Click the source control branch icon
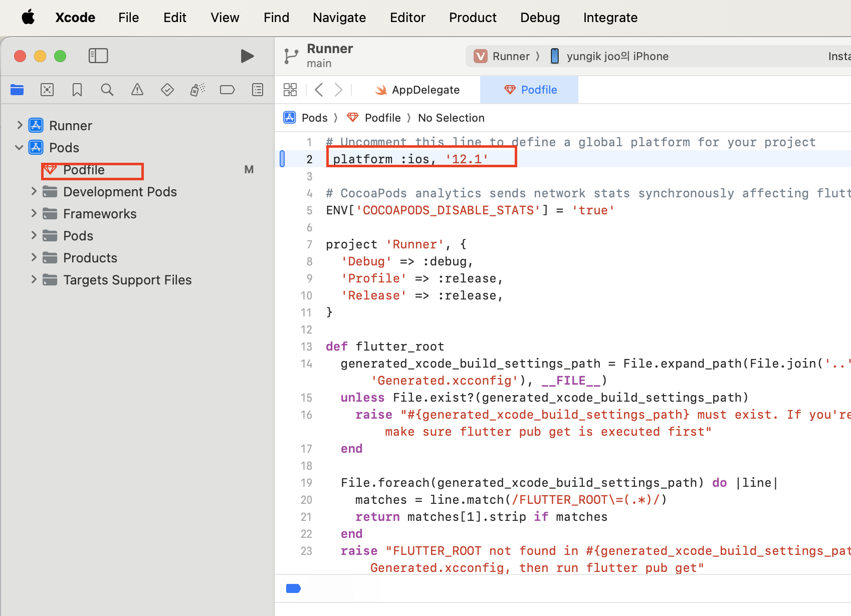851x616 pixels. click(291, 56)
